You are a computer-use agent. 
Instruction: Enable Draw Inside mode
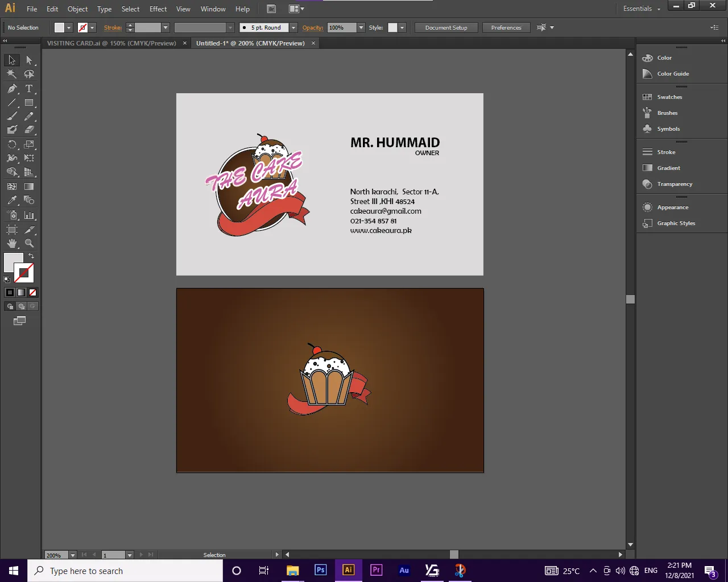tap(32, 306)
